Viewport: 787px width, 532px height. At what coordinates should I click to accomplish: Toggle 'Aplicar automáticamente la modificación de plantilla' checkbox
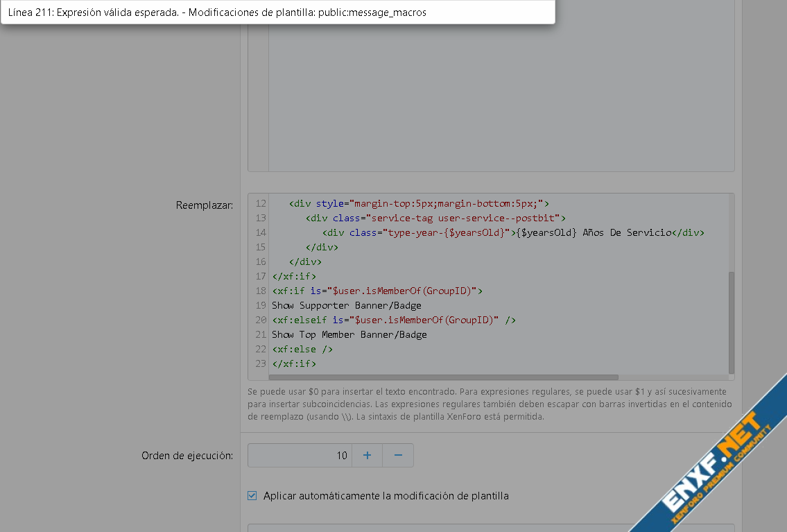click(x=252, y=496)
